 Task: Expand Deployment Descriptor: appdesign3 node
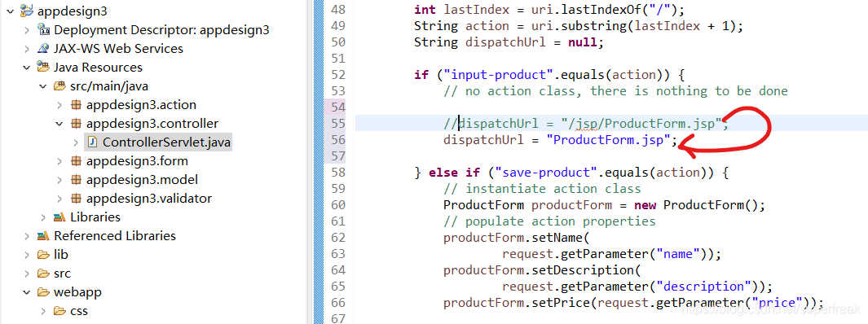click(27, 30)
